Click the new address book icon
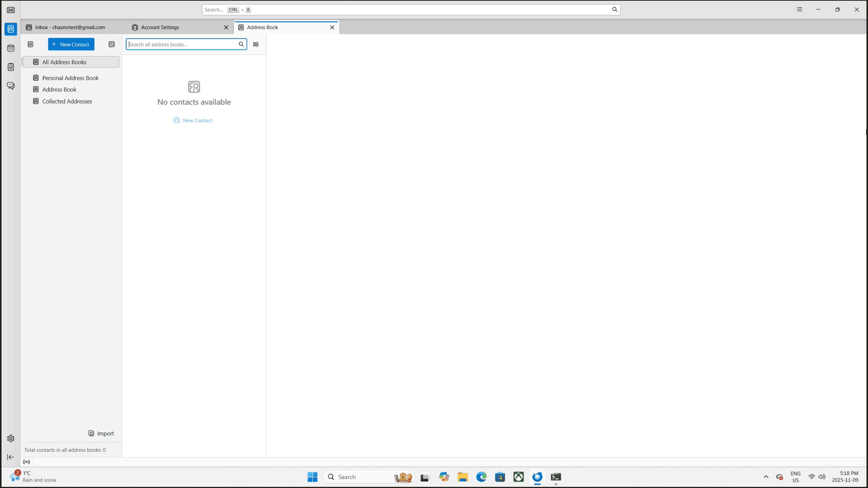 31,44
